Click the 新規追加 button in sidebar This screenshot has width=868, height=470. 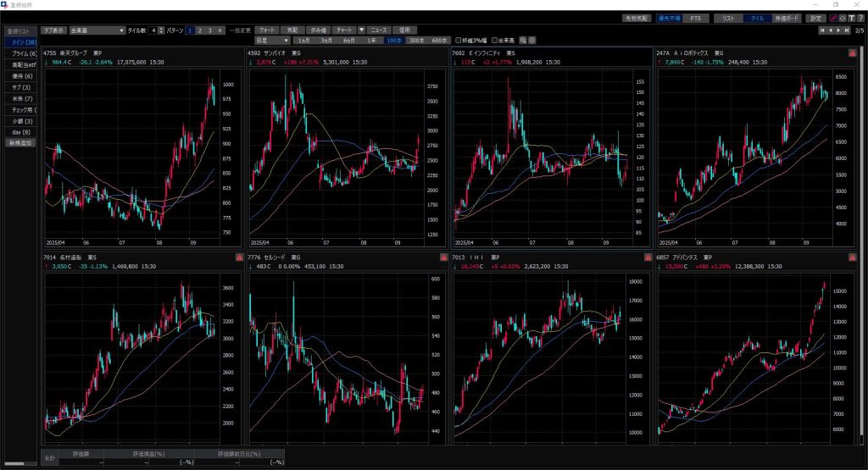(x=19, y=143)
